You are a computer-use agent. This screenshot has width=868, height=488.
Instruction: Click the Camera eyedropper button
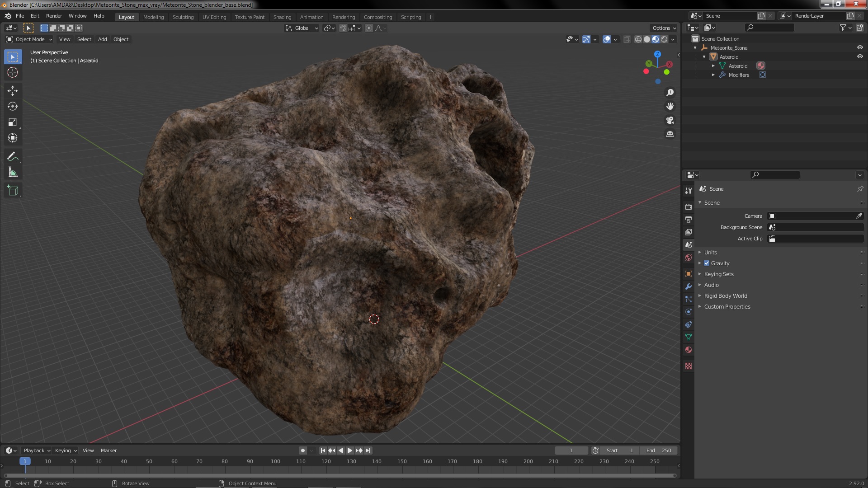pos(859,216)
